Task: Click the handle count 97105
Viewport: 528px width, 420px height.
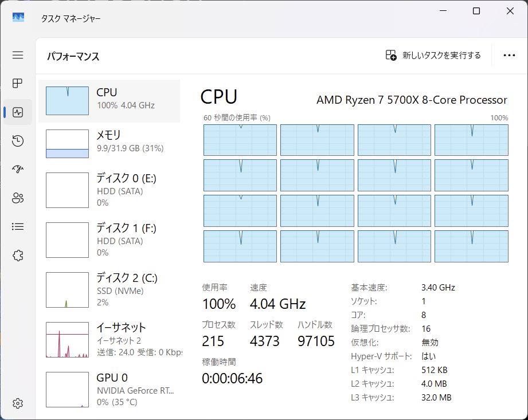Action: tap(316, 341)
